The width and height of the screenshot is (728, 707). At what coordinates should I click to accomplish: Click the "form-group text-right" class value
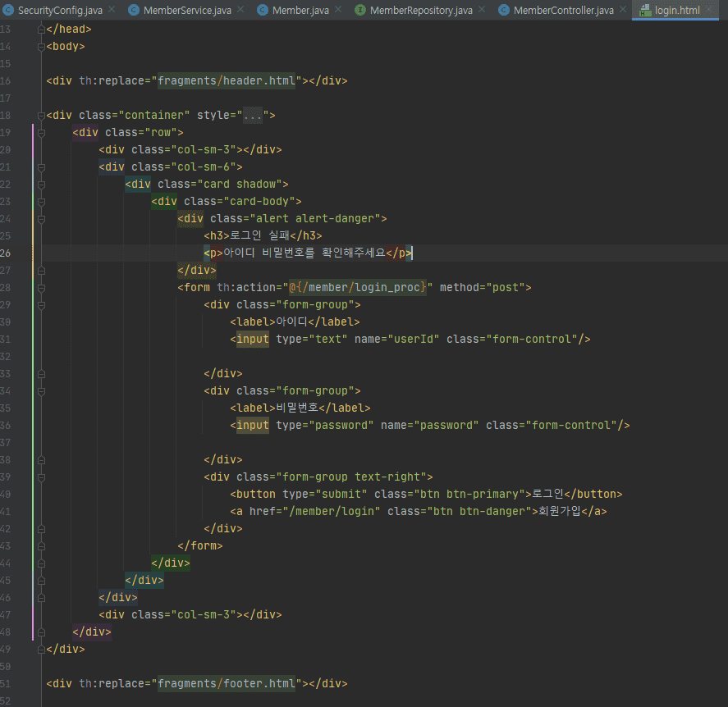click(351, 477)
